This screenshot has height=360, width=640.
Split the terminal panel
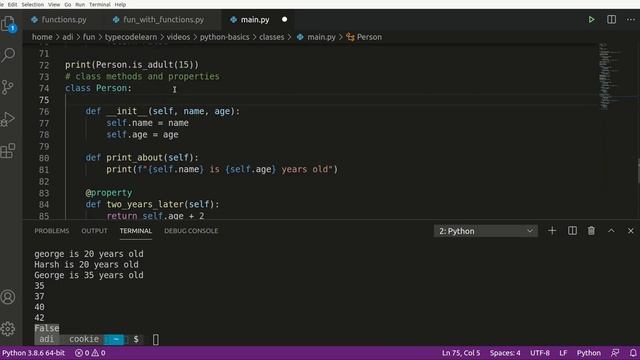[x=572, y=231]
